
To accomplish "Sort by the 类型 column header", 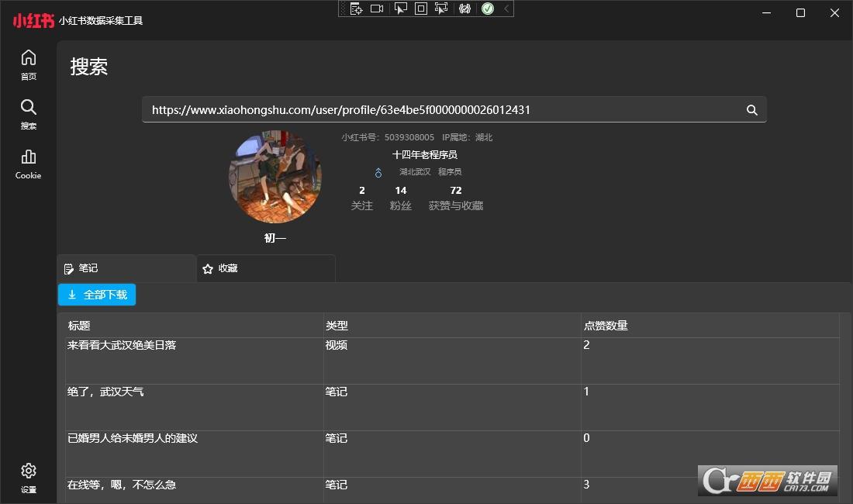I will (452, 326).
